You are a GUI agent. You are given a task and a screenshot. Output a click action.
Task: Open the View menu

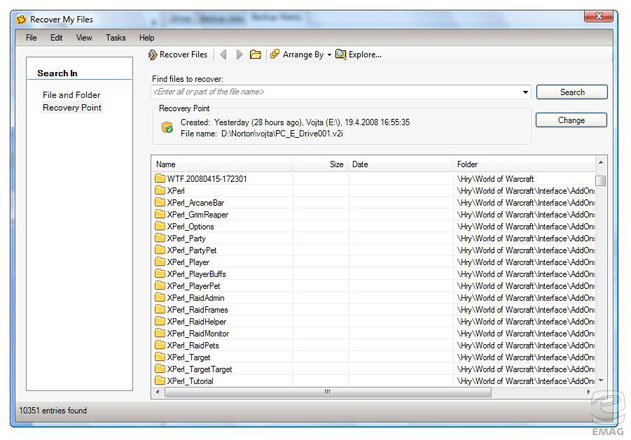click(x=84, y=37)
